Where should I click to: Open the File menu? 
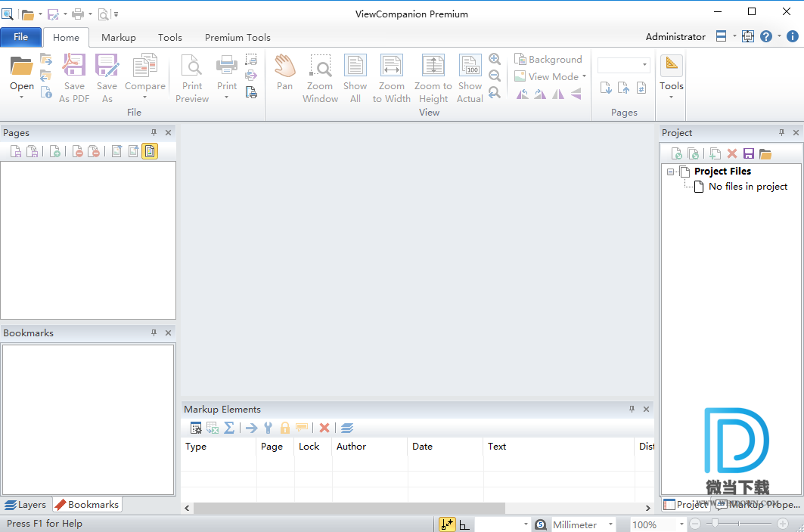click(21, 37)
